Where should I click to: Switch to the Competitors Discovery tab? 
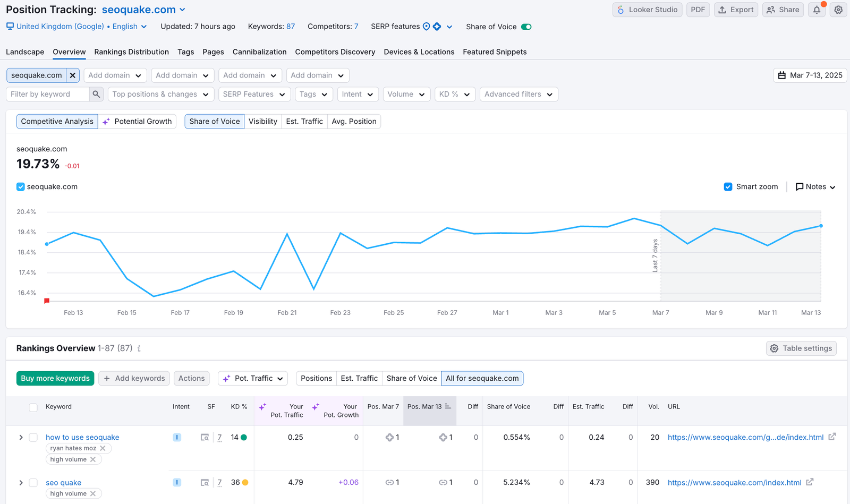[335, 52]
